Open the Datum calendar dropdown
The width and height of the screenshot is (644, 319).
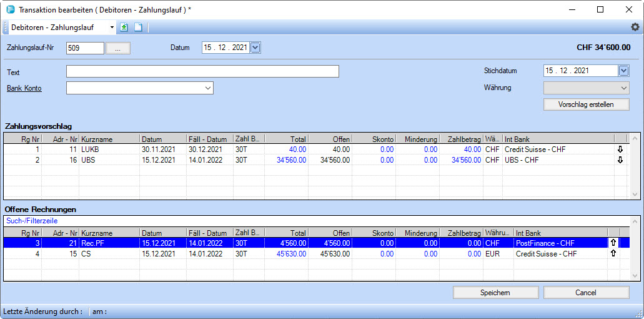point(255,48)
